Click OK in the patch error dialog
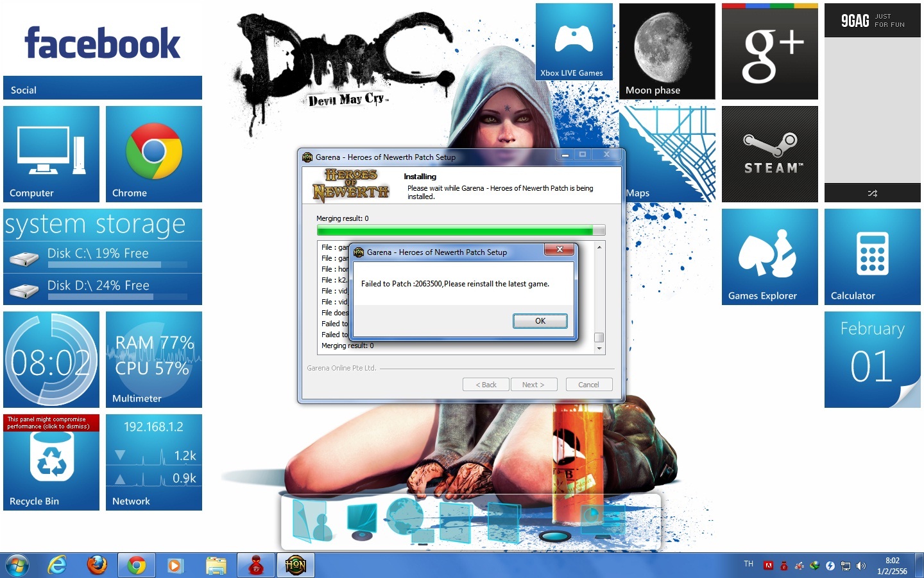924x578 pixels. pos(540,321)
